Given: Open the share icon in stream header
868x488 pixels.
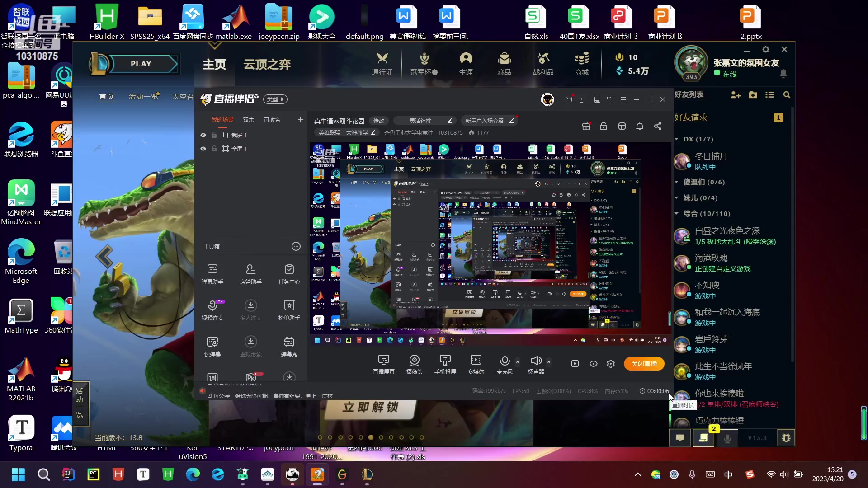Looking at the screenshot, I should (658, 127).
